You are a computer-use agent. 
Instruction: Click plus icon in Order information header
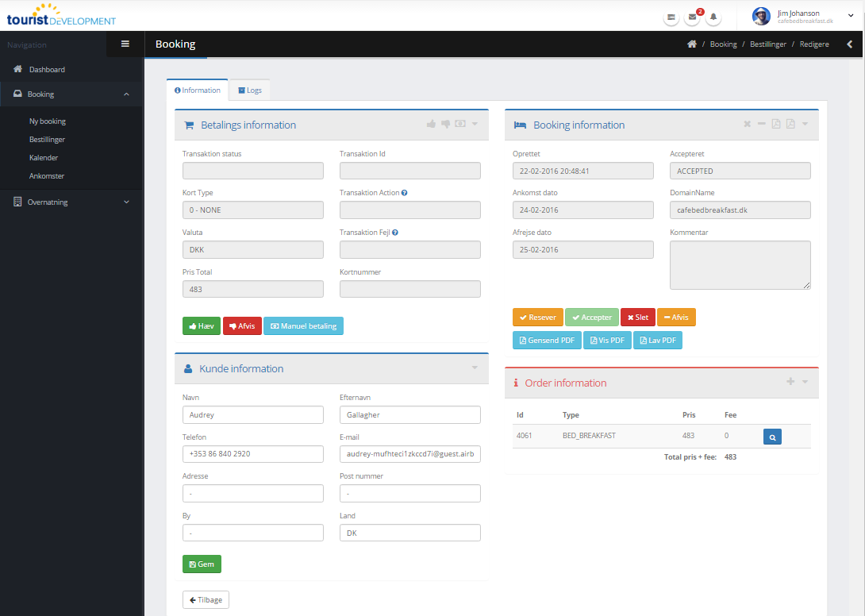click(x=790, y=383)
